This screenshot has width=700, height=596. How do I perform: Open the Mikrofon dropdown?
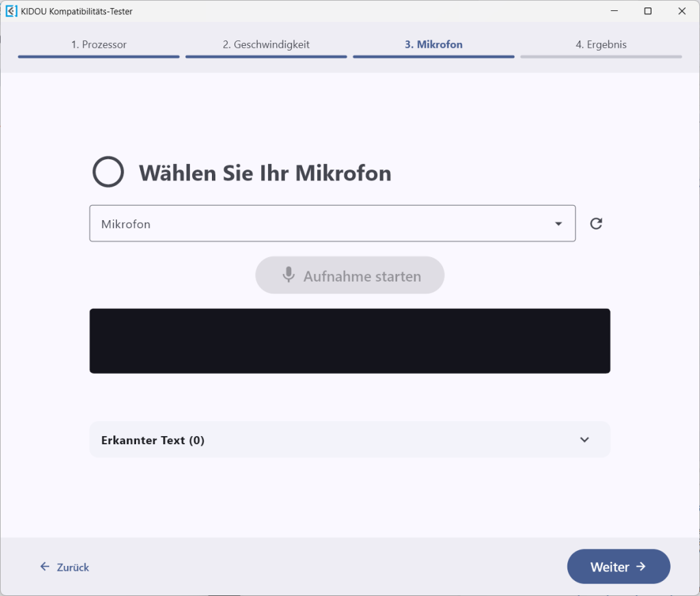point(332,223)
